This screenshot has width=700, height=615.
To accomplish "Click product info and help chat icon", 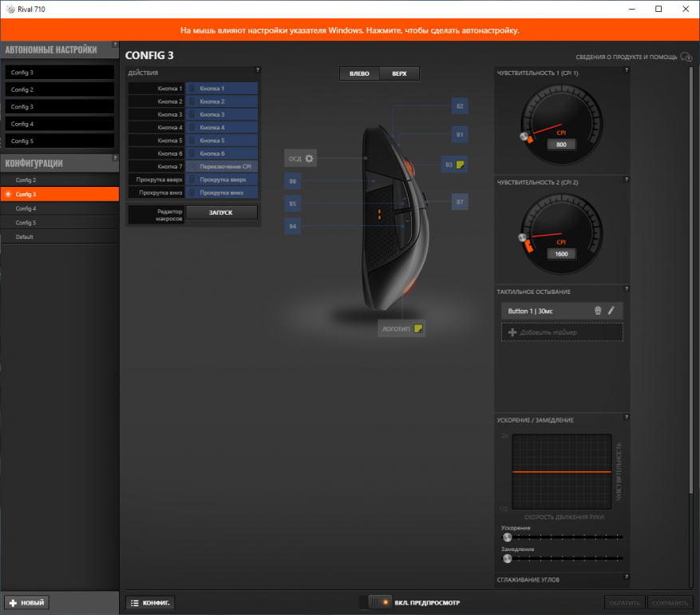I will [x=686, y=57].
